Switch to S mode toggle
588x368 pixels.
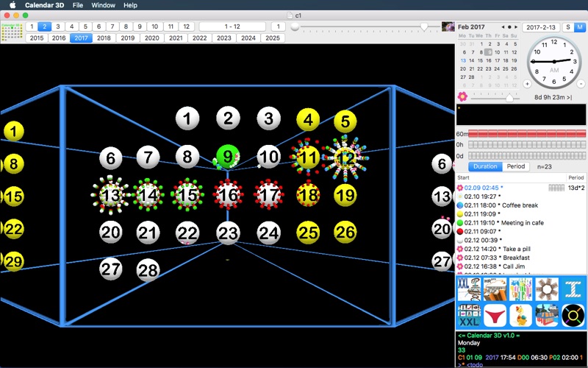point(568,27)
